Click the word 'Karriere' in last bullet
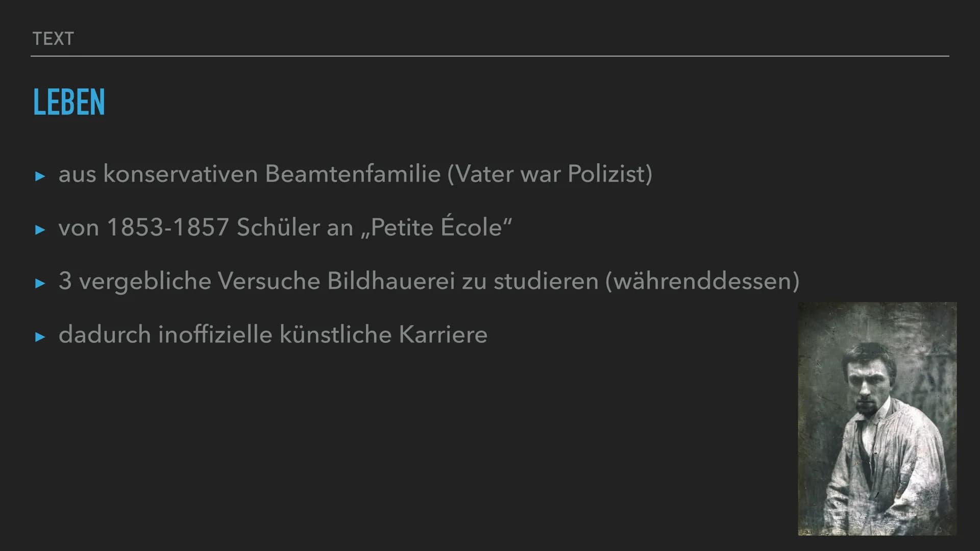The height and width of the screenshot is (551, 980). (443, 335)
